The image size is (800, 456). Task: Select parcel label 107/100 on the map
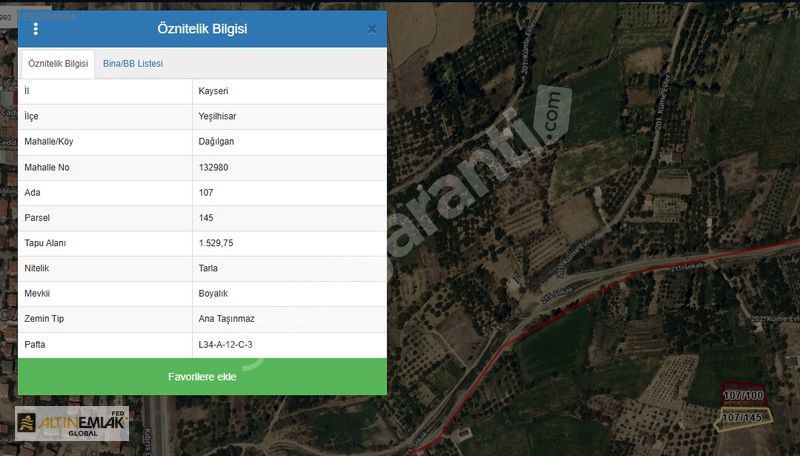pos(742,397)
